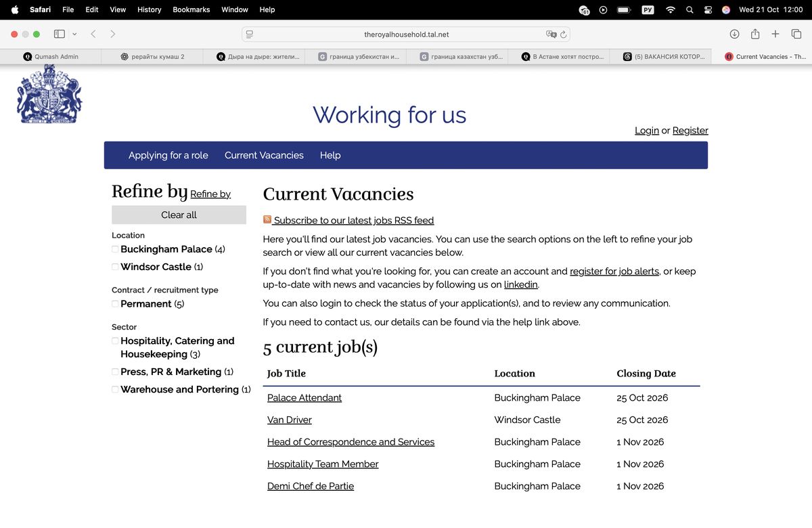Enable the Permanent contract checkbox
This screenshot has height=528, width=812.
click(x=115, y=304)
